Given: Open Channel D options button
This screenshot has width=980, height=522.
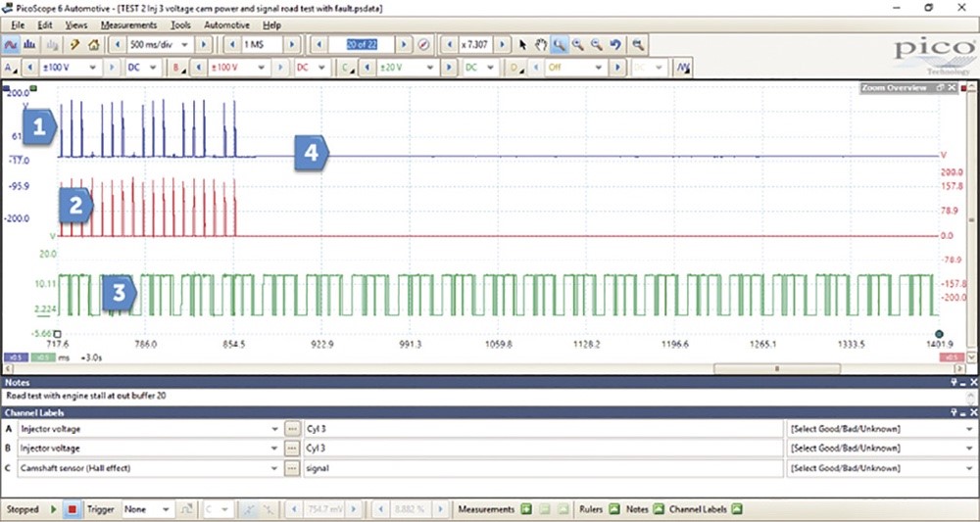Looking at the screenshot, I should [x=514, y=68].
